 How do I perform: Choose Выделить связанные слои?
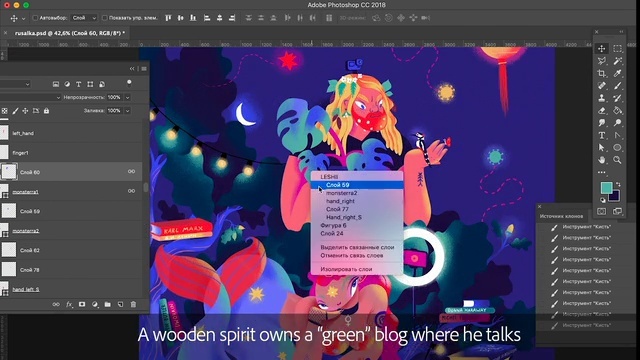[357, 247]
